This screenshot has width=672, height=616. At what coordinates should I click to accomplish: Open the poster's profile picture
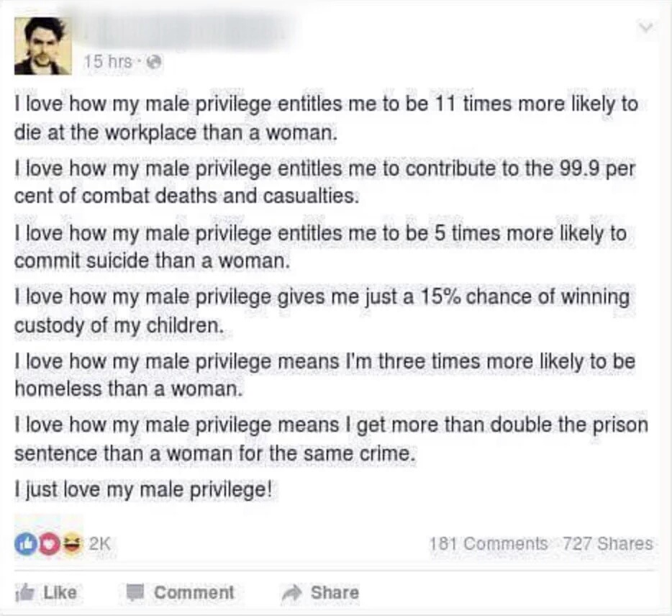(42, 46)
